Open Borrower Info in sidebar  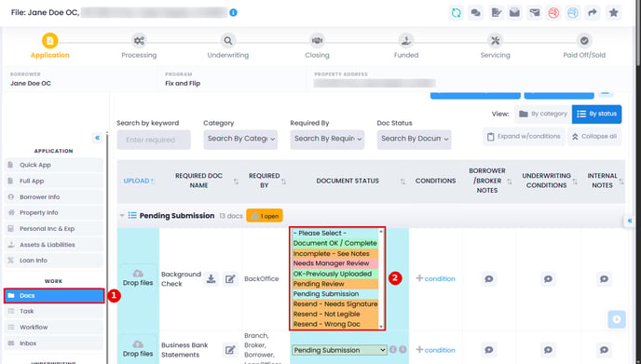(53, 197)
